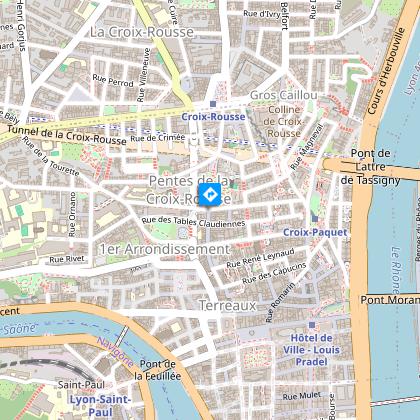This screenshot has width=420, height=420.
Task: Select the Croix-Rousse metro station square
Action: click(213, 104)
